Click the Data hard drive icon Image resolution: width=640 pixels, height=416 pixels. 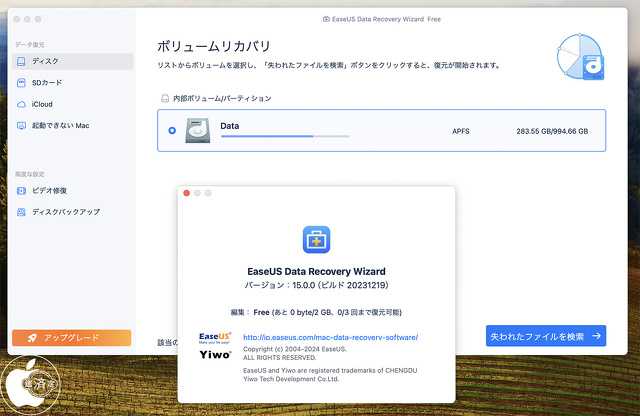coord(198,131)
